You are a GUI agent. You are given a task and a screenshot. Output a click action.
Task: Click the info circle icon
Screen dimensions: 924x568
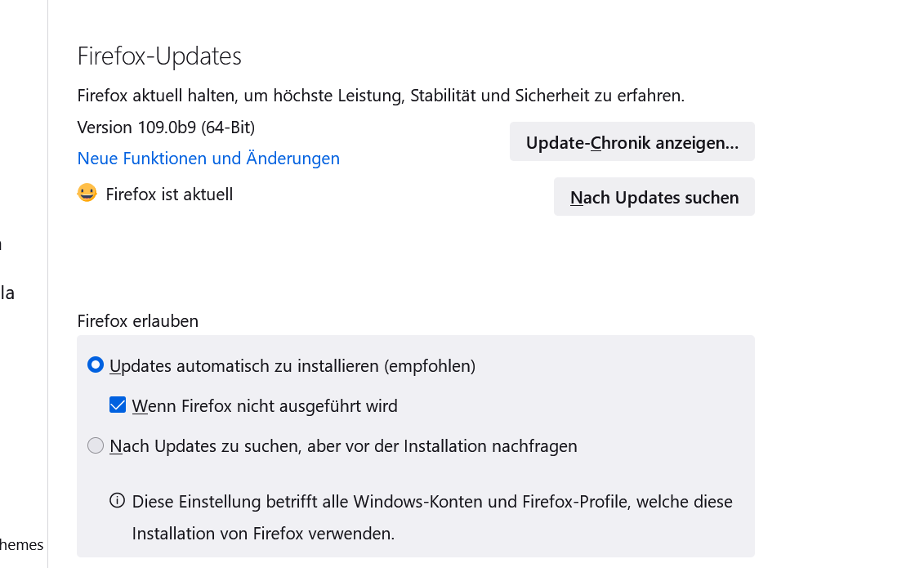click(118, 500)
